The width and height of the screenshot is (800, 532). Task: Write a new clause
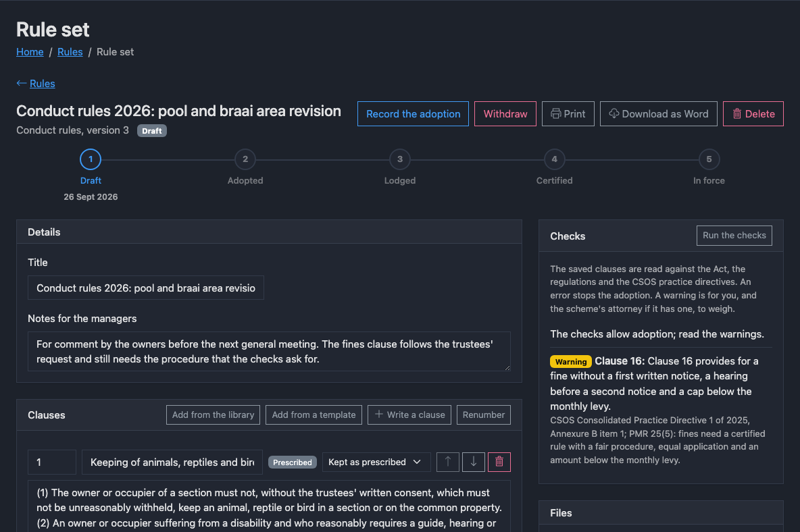[x=409, y=415]
